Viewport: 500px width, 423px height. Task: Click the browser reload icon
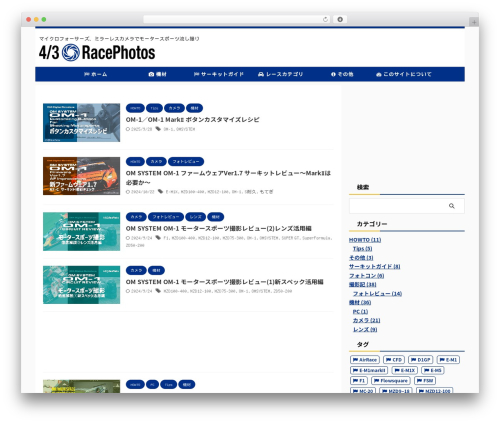pyautogui.click(x=325, y=19)
